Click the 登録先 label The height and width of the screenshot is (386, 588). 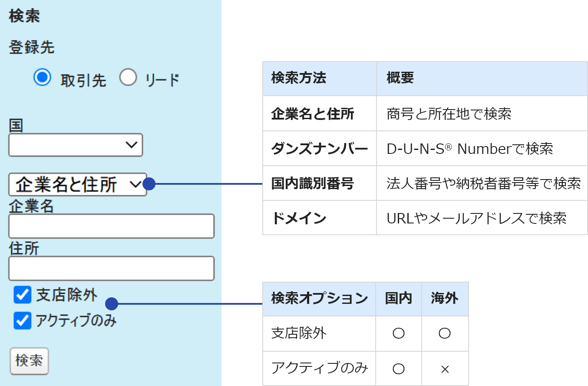click(32, 47)
